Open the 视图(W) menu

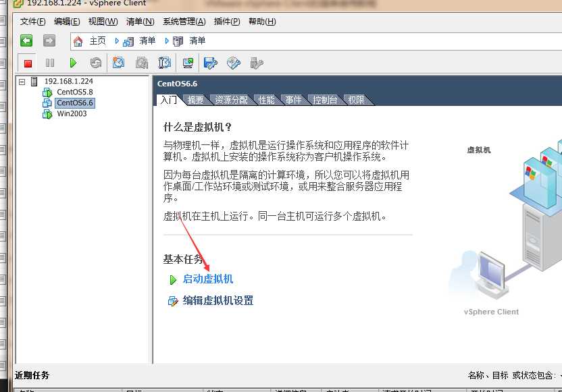103,22
